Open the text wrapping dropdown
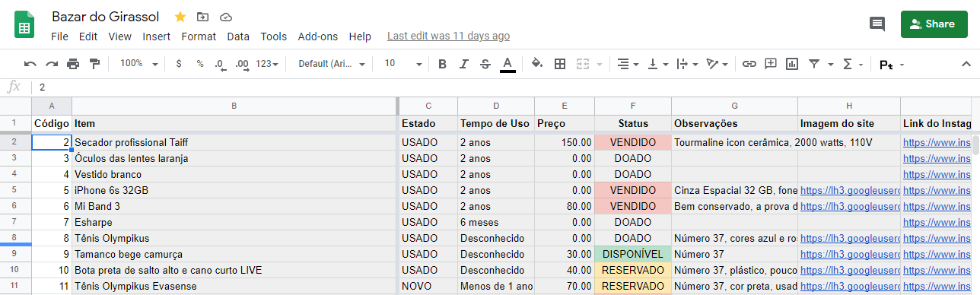Image resolution: width=980 pixels, height=295 pixels. click(x=686, y=64)
